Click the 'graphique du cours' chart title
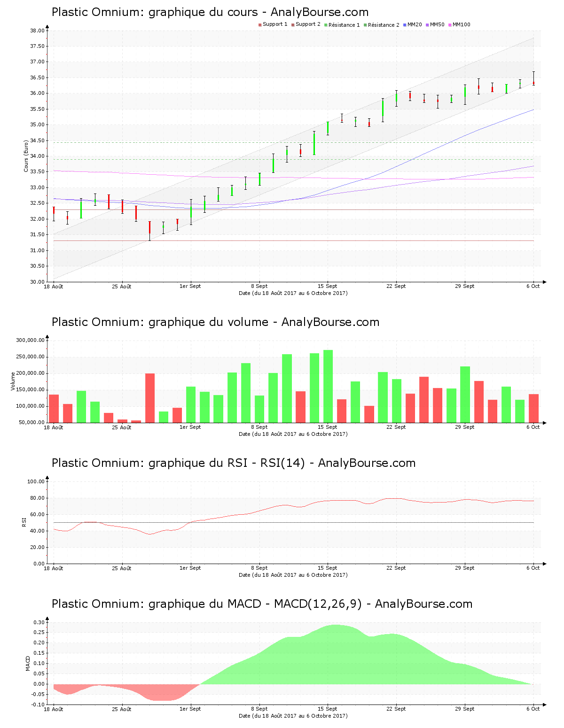This screenshot has width=564, height=728. pos(210,12)
